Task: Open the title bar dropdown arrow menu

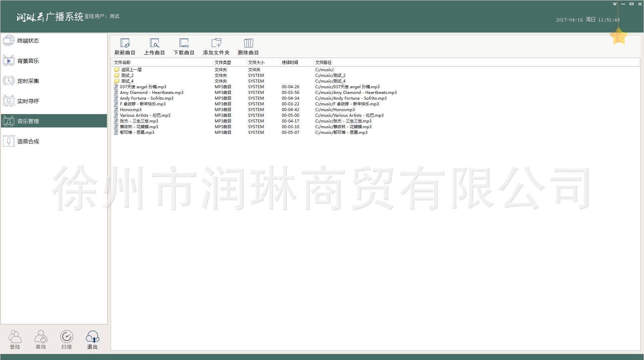Action: (x=614, y=4)
